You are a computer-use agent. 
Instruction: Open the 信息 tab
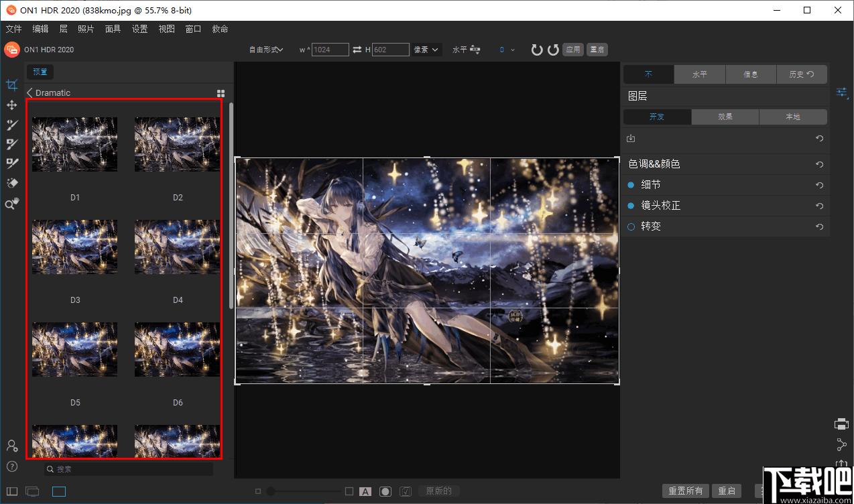[751, 74]
